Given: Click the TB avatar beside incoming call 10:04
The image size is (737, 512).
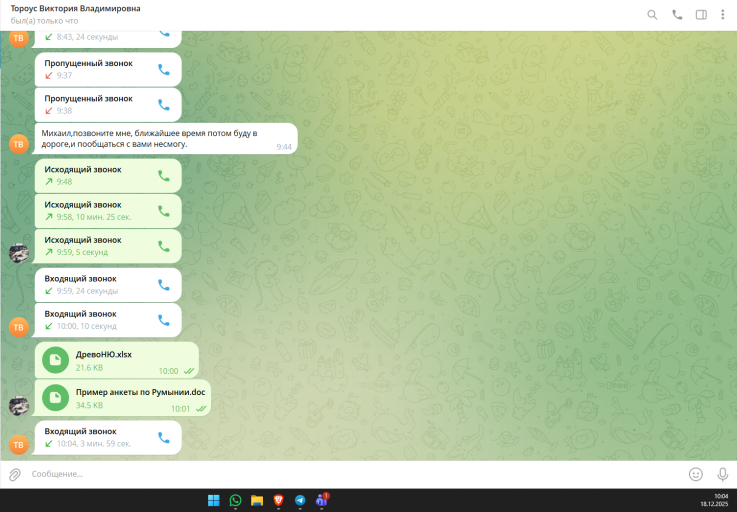Looking at the screenshot, I should pyautogui.click(x=19, y=445).
